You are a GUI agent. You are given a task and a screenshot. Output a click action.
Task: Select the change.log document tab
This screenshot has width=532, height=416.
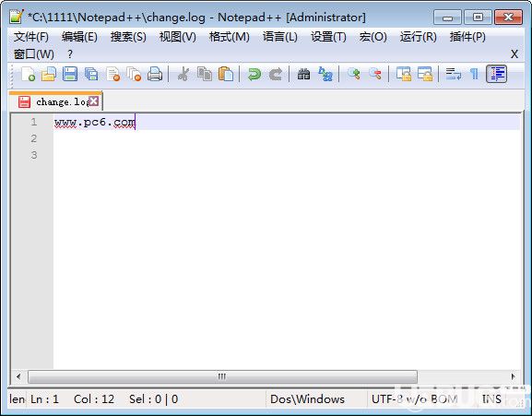coord(55,101)
